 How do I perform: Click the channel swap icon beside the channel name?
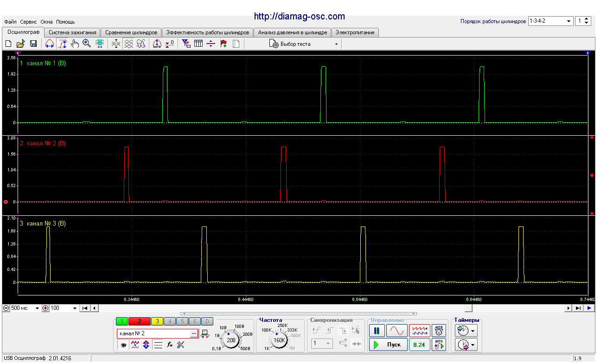pos(205,333)
